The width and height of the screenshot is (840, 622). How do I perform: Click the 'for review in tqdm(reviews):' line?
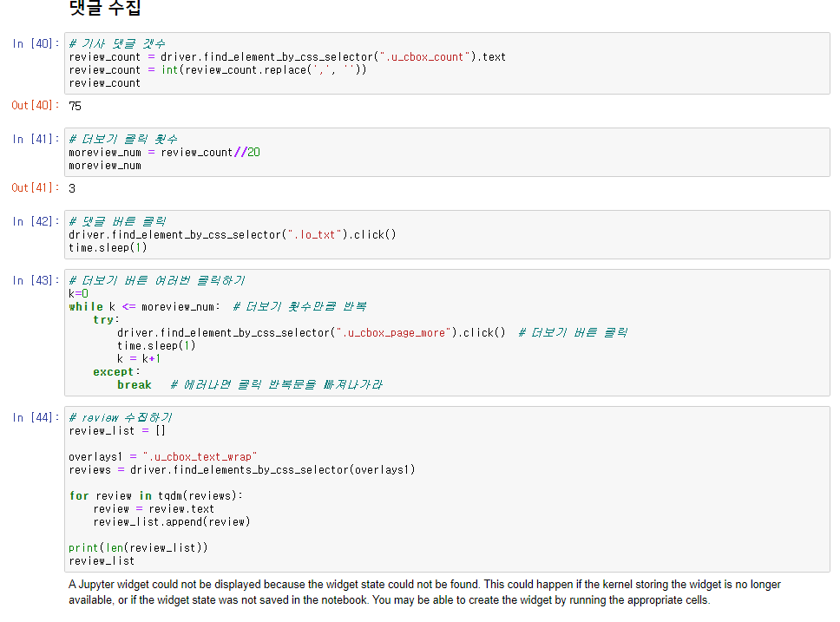click(x=156, y=496)
